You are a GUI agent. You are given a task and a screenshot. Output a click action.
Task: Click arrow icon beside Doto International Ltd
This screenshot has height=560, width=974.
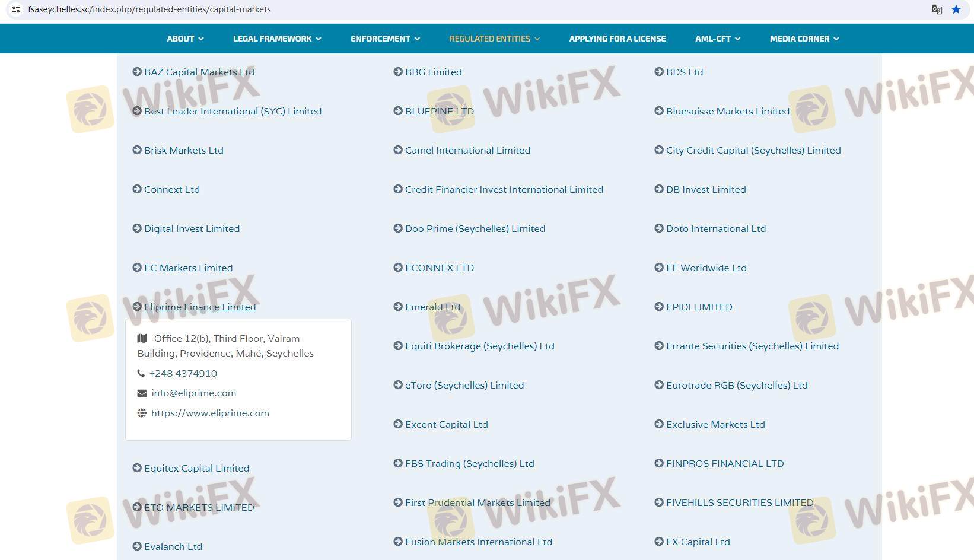point(659,228)
